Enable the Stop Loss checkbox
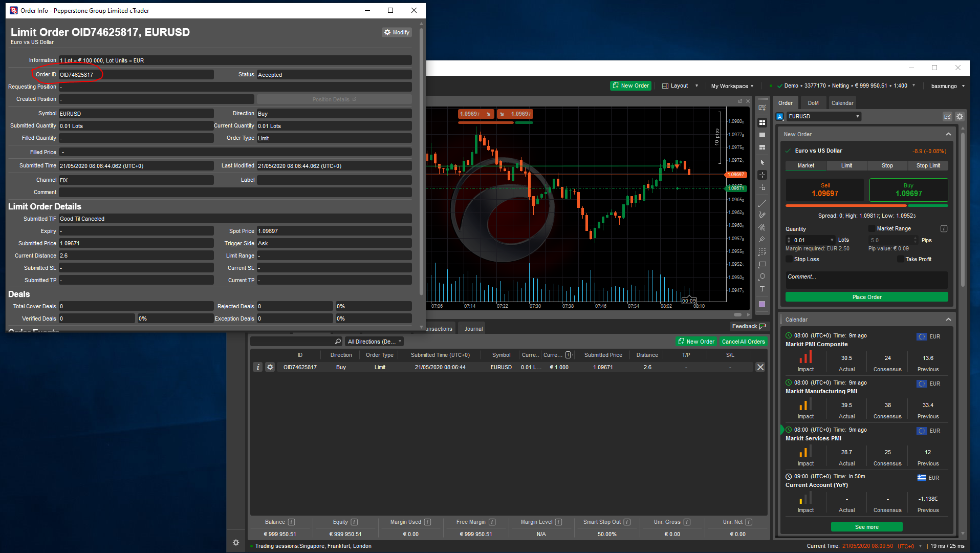980x553 pixels. (x=789, y=260)
